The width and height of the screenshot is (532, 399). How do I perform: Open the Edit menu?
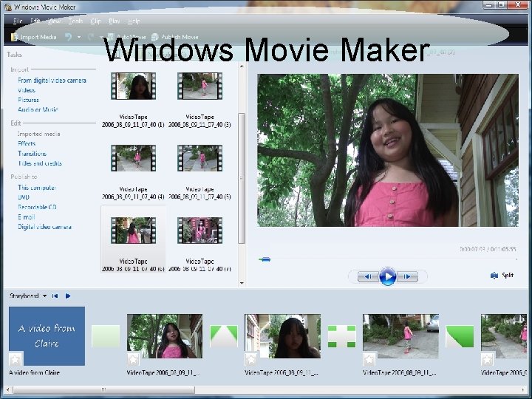click(35, 21)
